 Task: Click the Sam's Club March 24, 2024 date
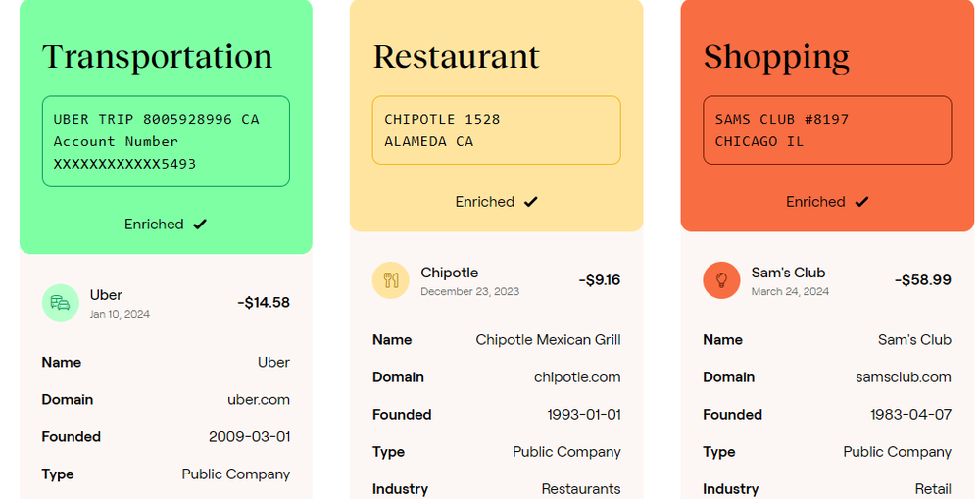pyautogui.click(x=790, y=291)
